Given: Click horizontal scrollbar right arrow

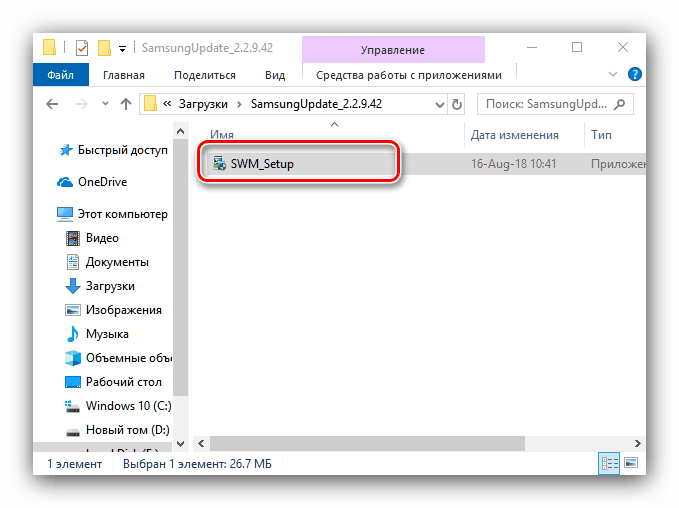Looking at the screenshot, I should (637, 443).
